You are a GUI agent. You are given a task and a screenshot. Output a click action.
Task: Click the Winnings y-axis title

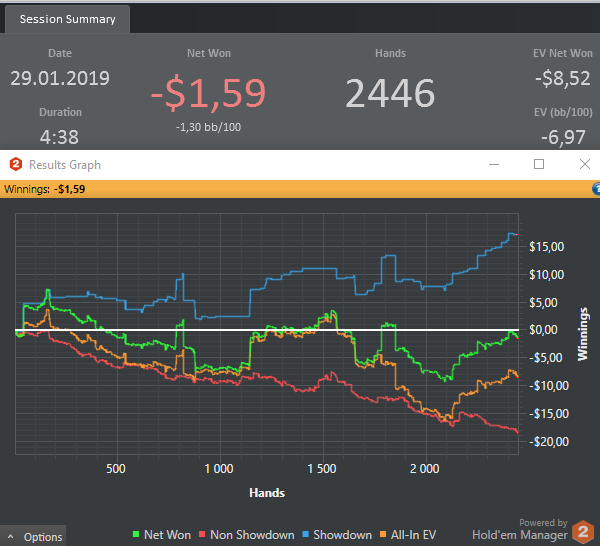[x=583, y=334]
